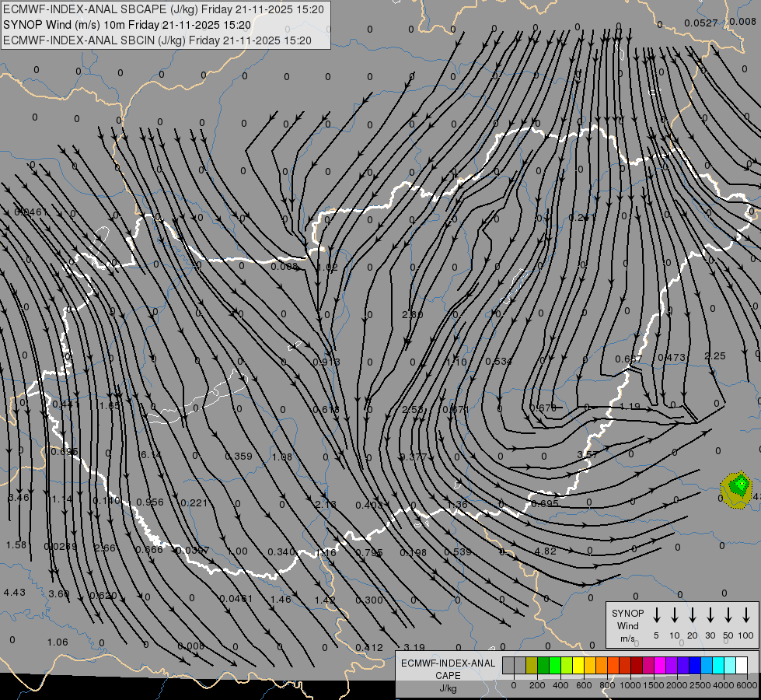Click the green CAPE blob on the map
The height and width of the screenshot is (700, 761).
740,485
